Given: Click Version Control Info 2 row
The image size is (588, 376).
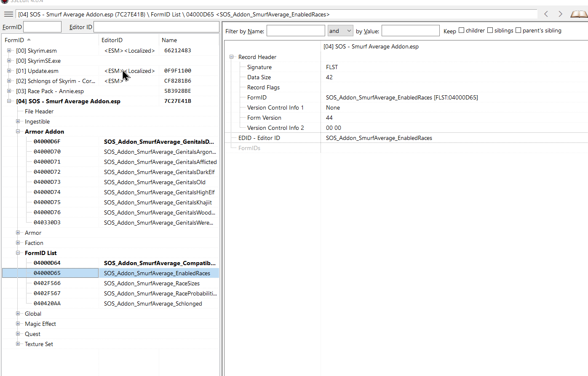Looking at the screenshot, I should tap(406, 128).
